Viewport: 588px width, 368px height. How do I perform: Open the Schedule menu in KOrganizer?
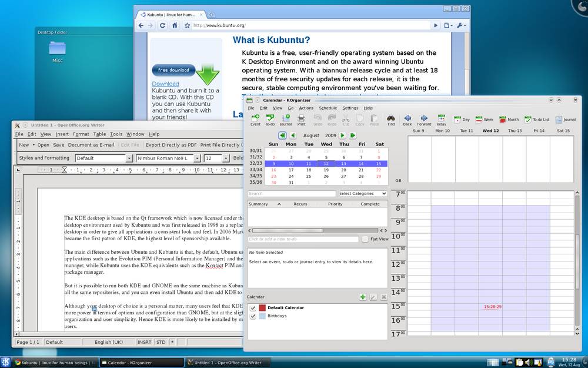tap(328, 108)
